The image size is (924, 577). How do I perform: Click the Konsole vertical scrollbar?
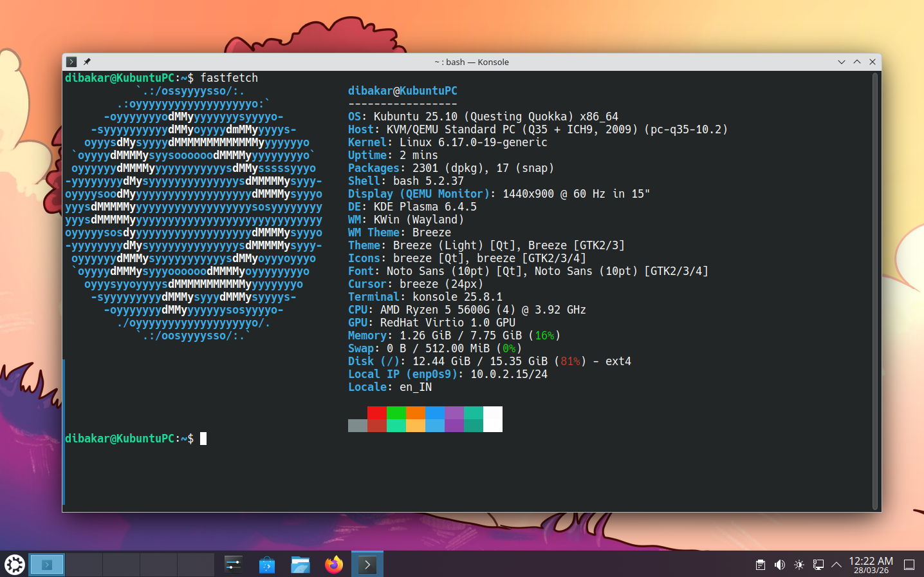(x=875, y=291)
